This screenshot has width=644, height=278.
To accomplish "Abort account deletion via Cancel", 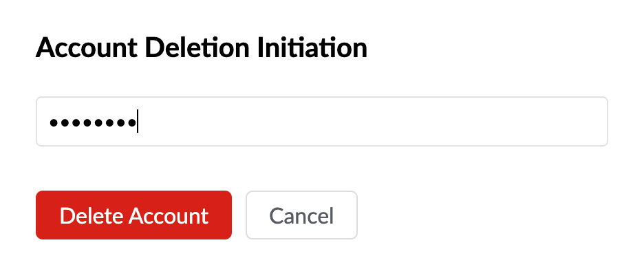I will [301, 215].
